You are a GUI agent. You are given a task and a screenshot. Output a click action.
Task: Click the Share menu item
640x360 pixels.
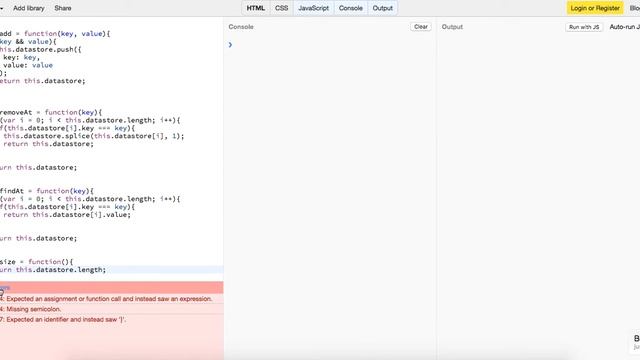(63, 8)
